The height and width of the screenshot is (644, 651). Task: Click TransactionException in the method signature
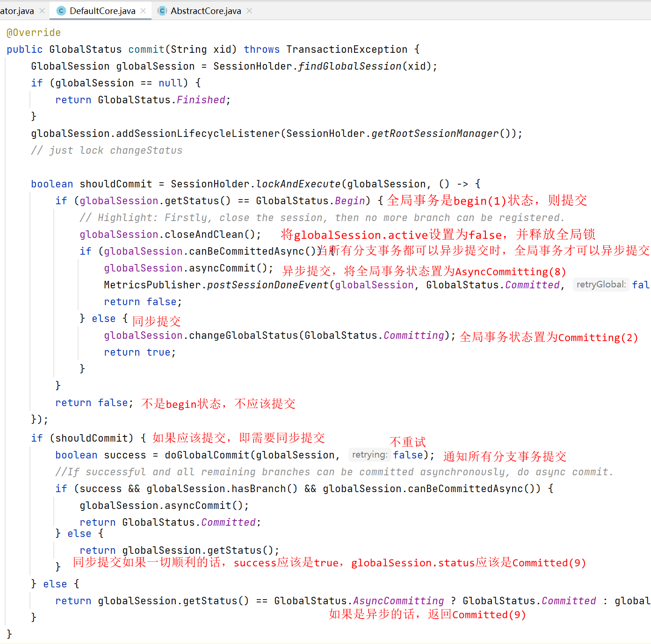pos(347,50)
